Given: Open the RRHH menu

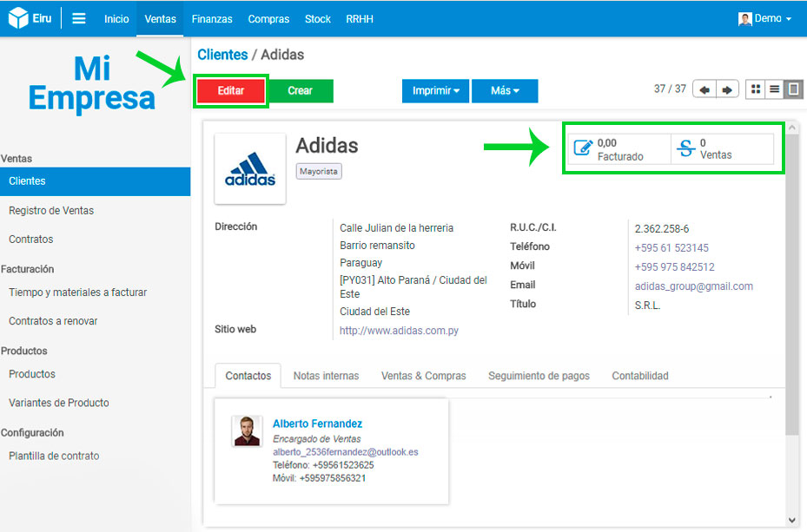Looking at the screenshot, I should coord(360,19).
